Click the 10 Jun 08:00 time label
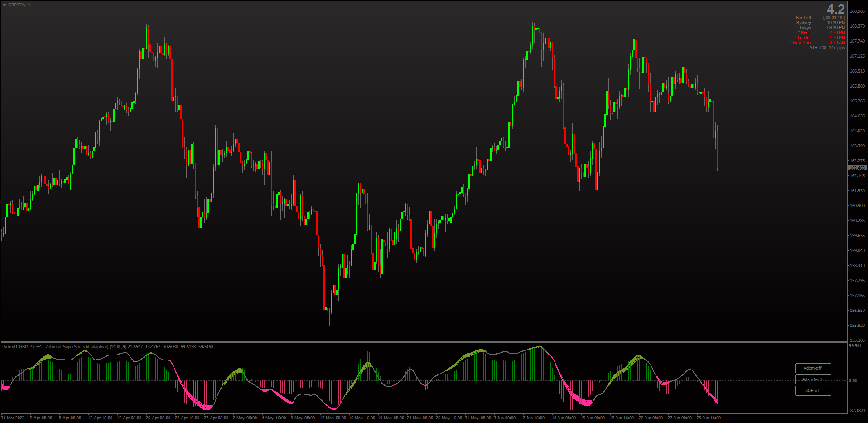This screenshot has height=423, width=868. [564, 418]
